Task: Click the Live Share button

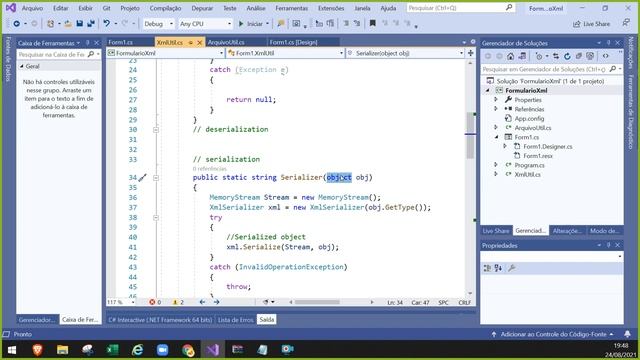Action: point(591,24)
